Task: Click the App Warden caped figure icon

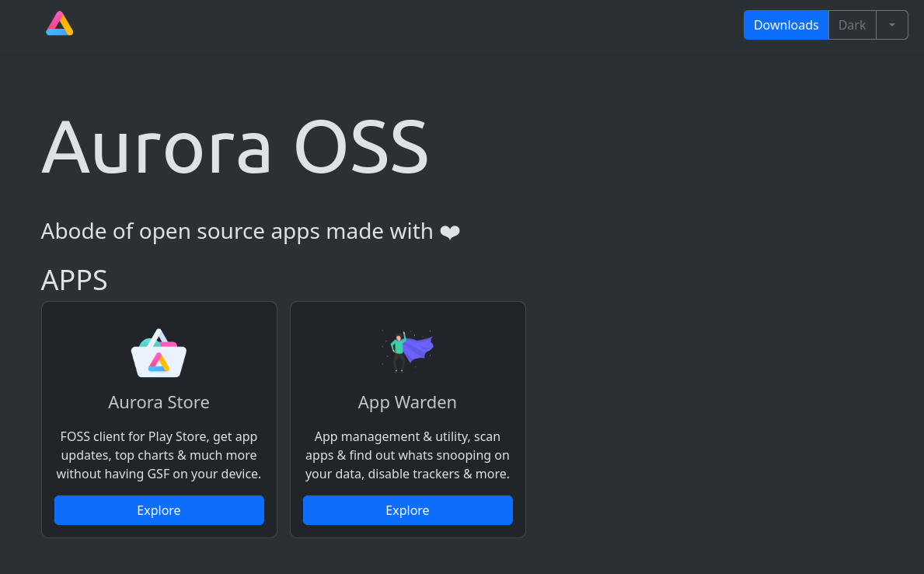Action: click(407, 351)
